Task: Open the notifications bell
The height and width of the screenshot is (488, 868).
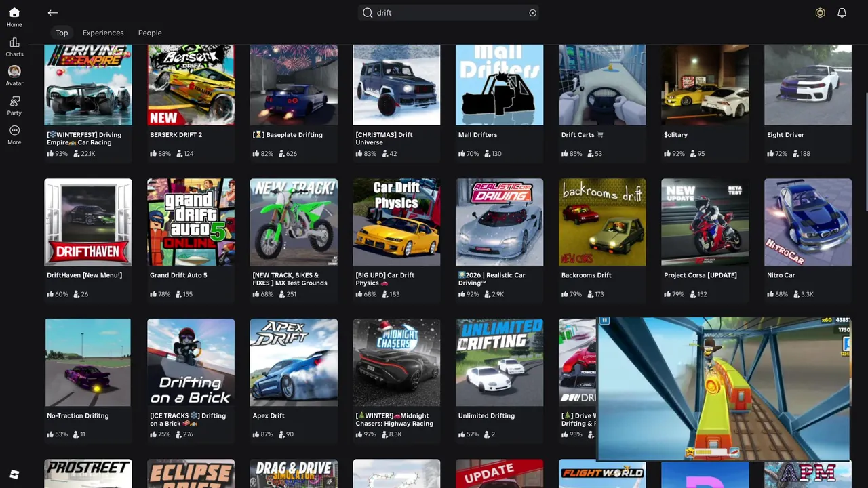Action: click(x=842, y=13)
